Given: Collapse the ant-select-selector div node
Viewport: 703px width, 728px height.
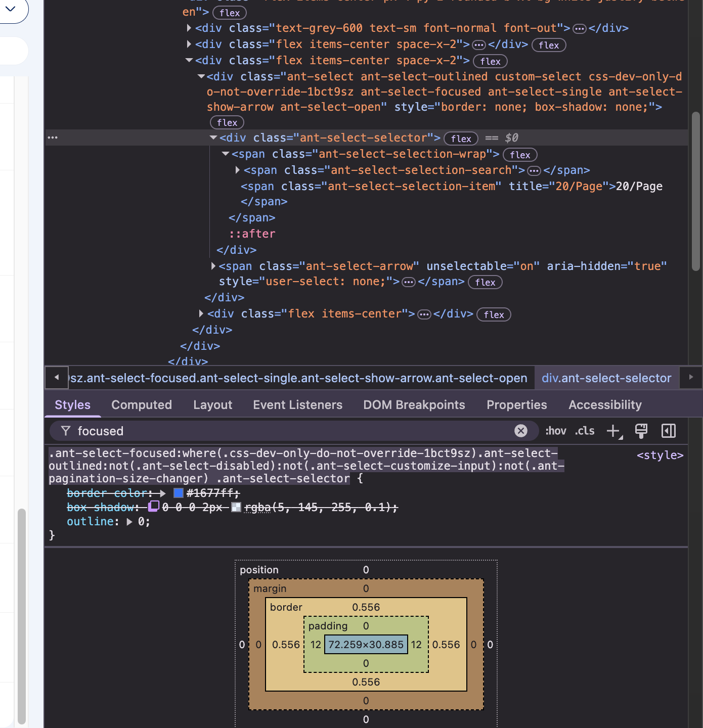Looking at the screenshot, I should (213, 138).
